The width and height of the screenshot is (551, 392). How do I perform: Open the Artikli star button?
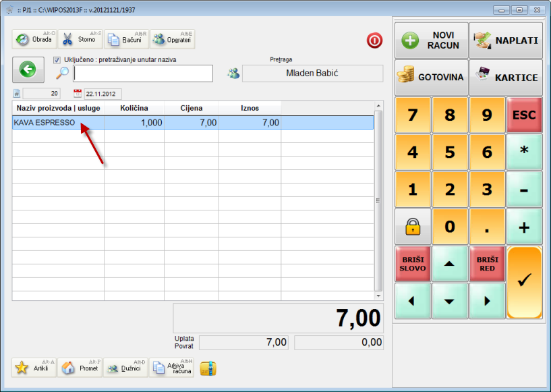pyautogui.click(x=34, y=368)
